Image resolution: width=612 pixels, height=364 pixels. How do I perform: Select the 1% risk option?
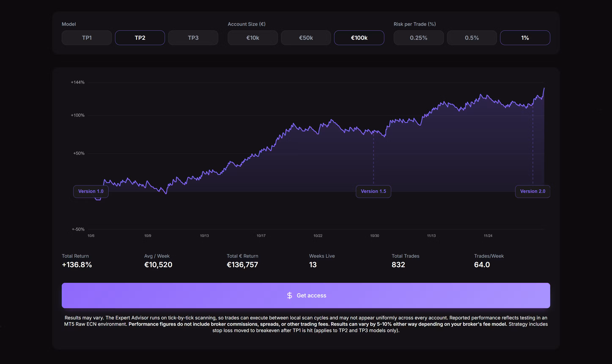point(525,38)
